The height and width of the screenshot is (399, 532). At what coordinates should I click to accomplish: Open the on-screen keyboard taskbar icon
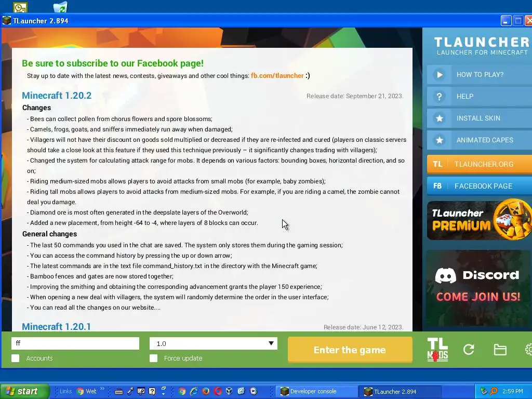119,392
